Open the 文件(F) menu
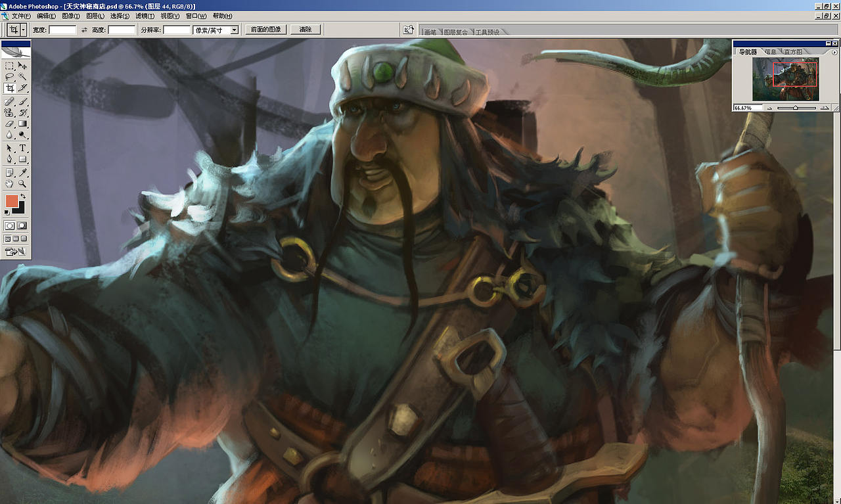Viewport: 841px width, 504px height. point(21,16)
